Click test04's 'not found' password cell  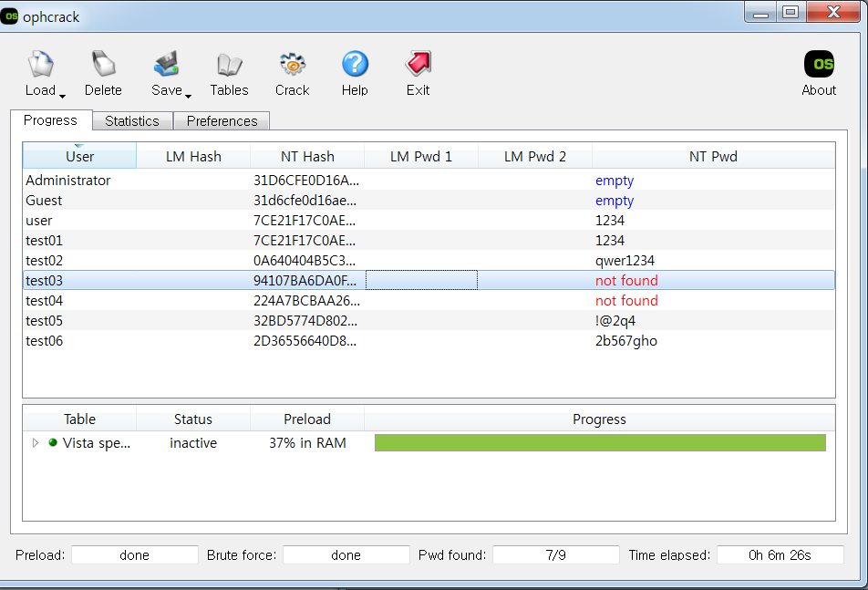pyautogui.click(x=626, y=301)
